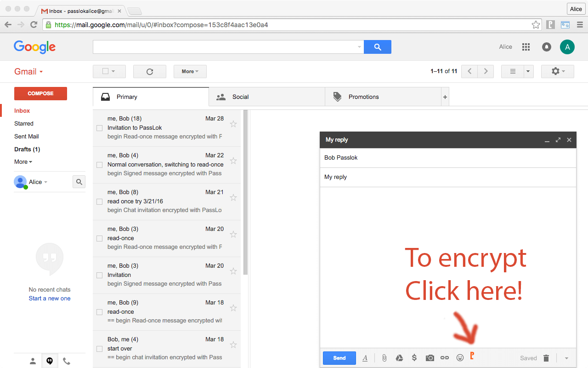This screenshot has height=368, width=588.
Task: Send the reply with the Send button
Action: (339, 358)
